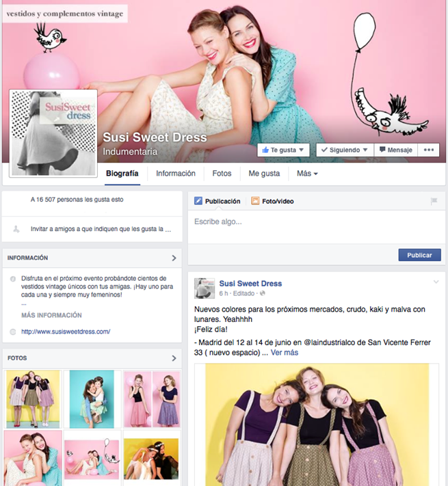Open the Susi Sweet Dress profile picture
The image size is (448, 486).
53,133
